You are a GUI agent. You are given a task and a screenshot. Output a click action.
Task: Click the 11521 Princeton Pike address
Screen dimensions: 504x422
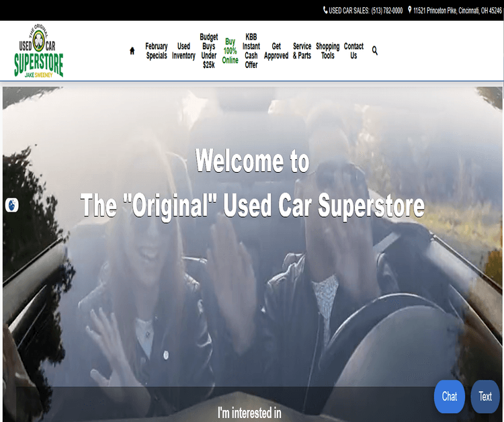[x=457, y=10]
